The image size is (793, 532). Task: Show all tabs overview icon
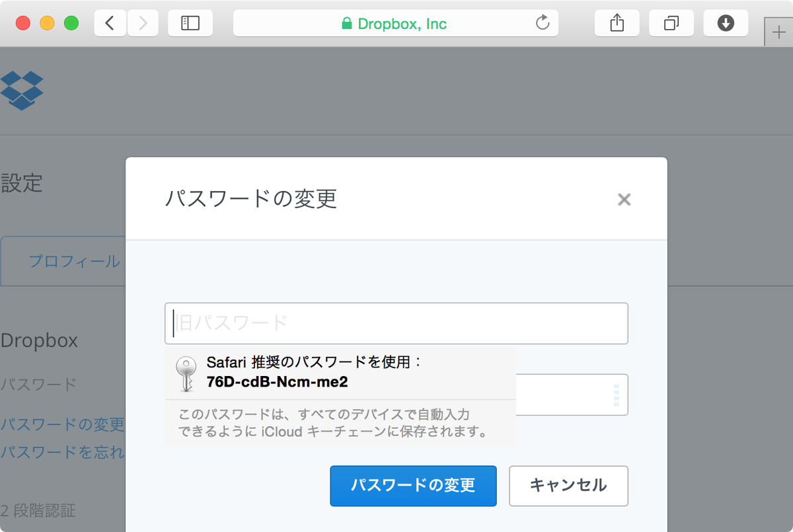671,24
